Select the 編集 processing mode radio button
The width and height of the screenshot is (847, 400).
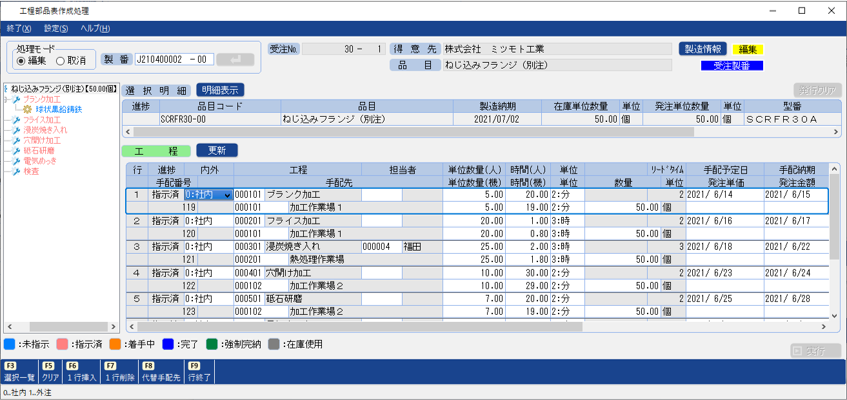click(21, 60)
